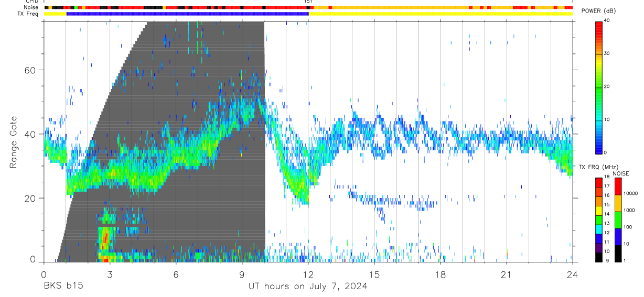Click the 30 tick on the POWER colorbar
This screenshot has height=297, width=644.
[606, 54]
